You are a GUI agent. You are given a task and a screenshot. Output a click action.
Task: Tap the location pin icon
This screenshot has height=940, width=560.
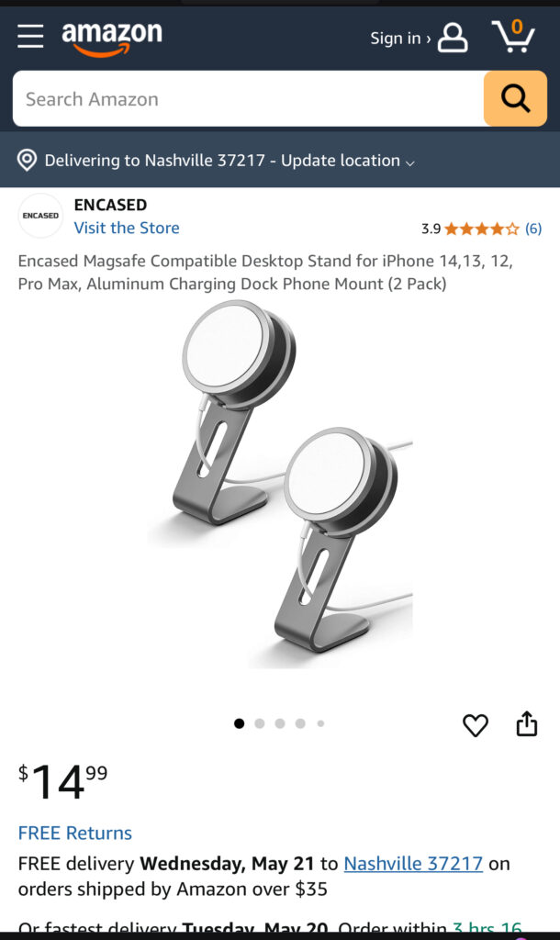click(27, 160)
